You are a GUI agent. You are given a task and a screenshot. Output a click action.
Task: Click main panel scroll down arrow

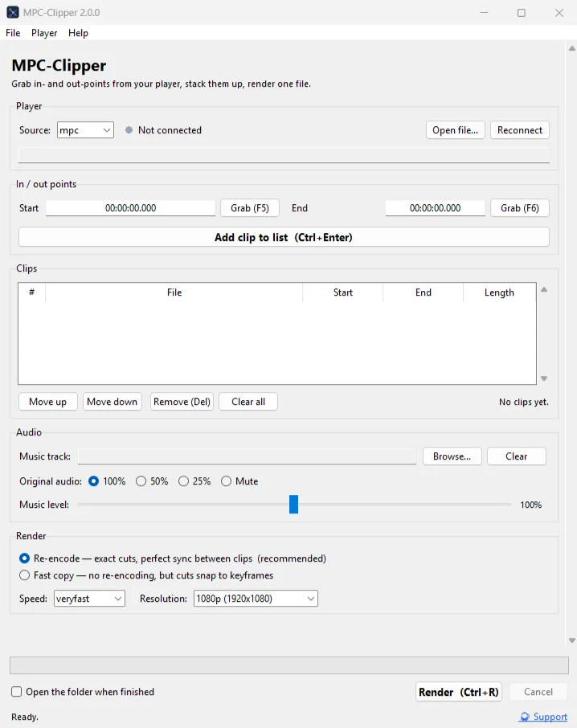(572, 640)
